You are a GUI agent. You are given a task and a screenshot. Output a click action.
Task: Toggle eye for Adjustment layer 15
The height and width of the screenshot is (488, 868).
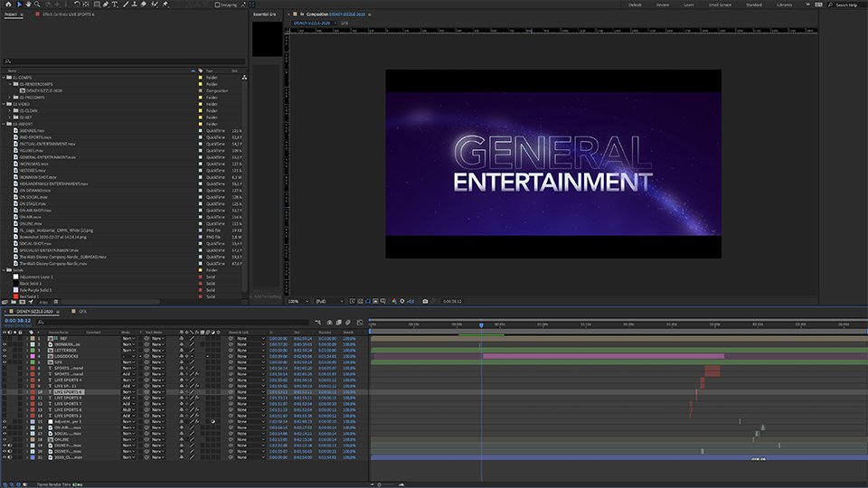click(x=5, y=422)
